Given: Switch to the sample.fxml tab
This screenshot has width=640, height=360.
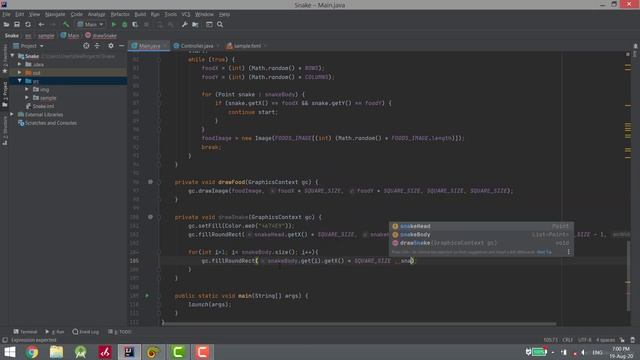Looking at the screenshot, I should pos(247,46).
